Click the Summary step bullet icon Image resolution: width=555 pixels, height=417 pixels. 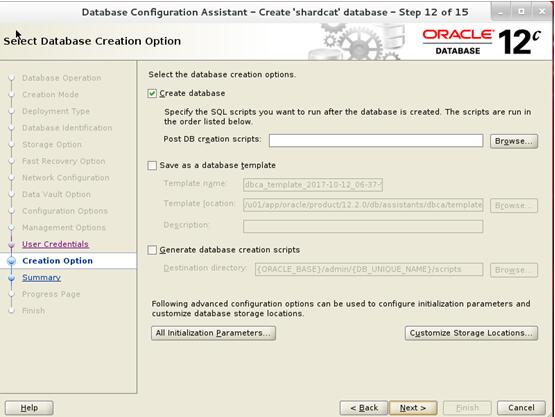point(11,278)
